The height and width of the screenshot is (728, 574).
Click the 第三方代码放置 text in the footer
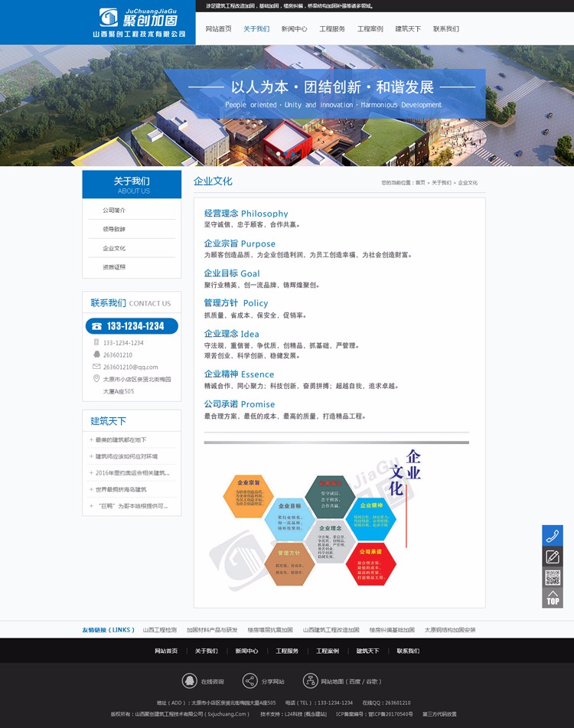(439, 714)
